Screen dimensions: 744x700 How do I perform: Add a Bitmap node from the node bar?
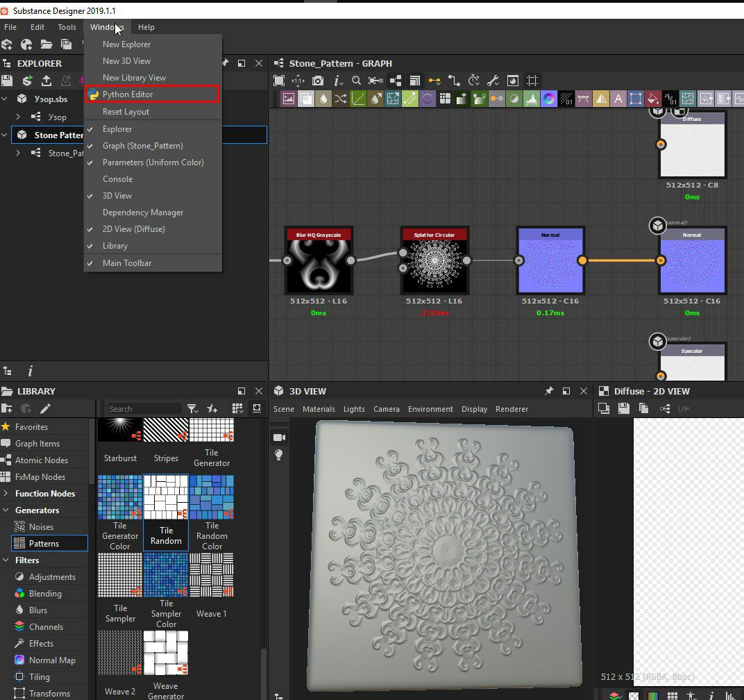pos(289,99)
